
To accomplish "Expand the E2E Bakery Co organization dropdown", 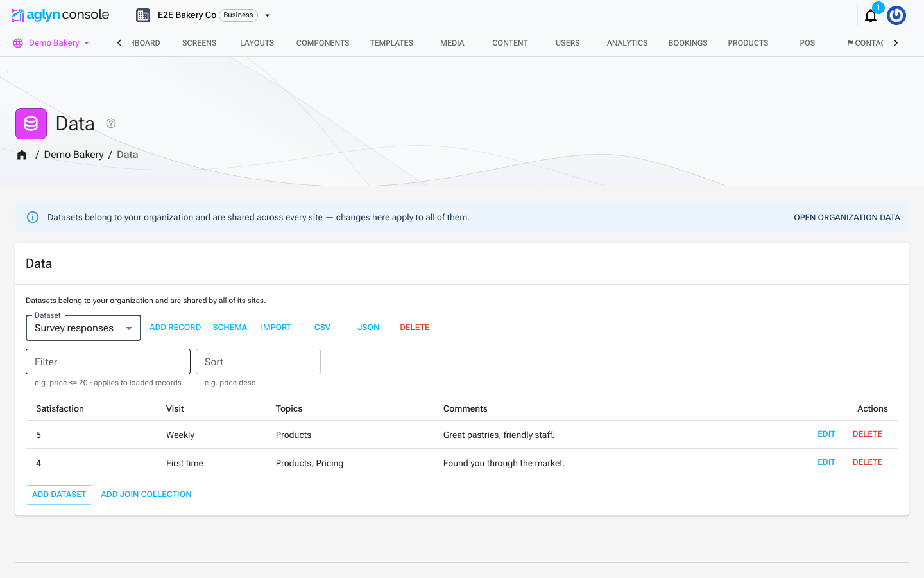I will pyautogui.click(x=268, y=15).
